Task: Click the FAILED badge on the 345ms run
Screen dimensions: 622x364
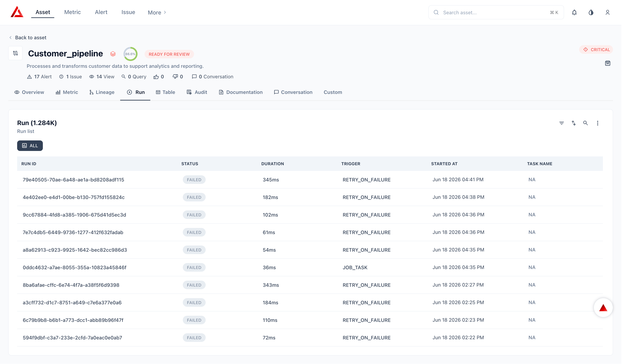Action: (194, 180)
